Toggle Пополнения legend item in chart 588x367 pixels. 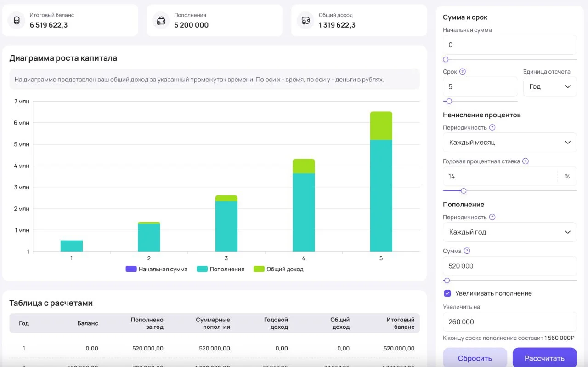(220, 269)
